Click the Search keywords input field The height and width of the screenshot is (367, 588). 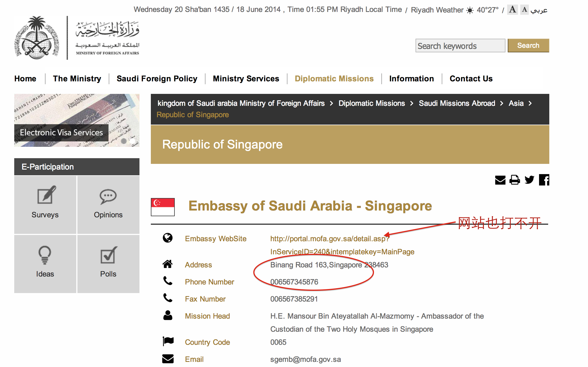460,46
